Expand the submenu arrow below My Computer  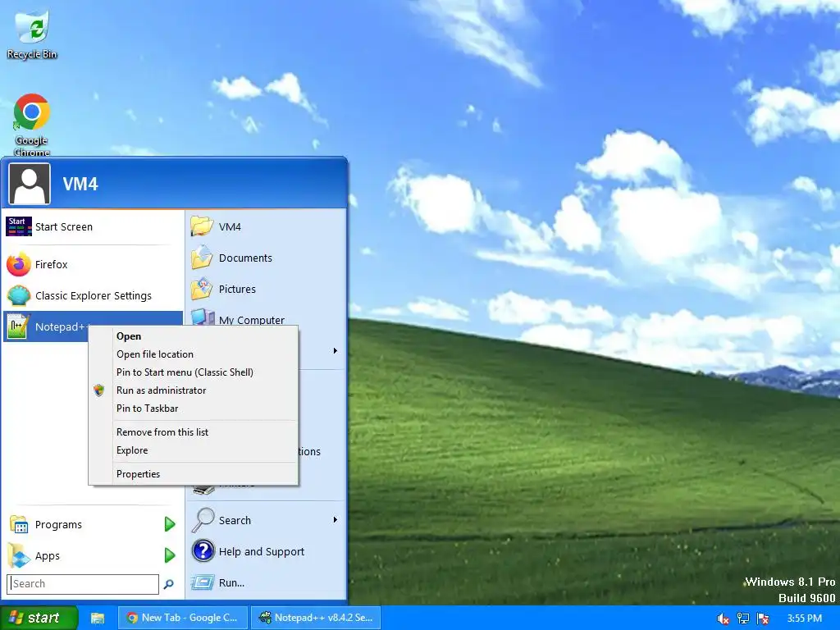336,351
